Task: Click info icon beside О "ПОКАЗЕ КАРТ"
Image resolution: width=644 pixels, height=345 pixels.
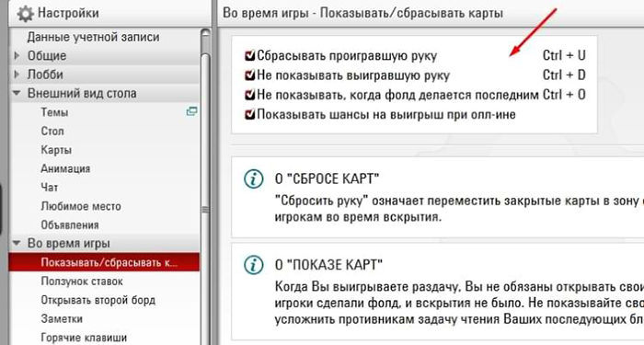Action: click(x=253, y=265)
